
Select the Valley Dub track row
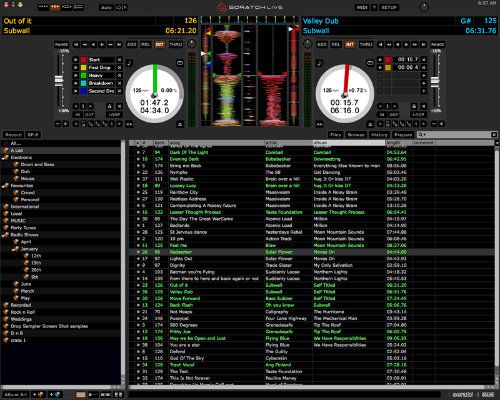[x=312, y=292]
